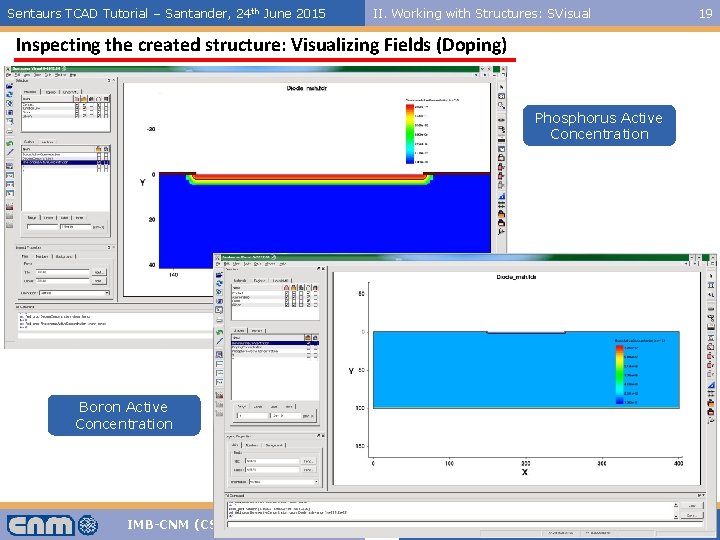Screen dimensions: 720x540
Task: Click the Phosphorus Active Concentration label box
Action: pyautogui.click(x=599, y=126)
